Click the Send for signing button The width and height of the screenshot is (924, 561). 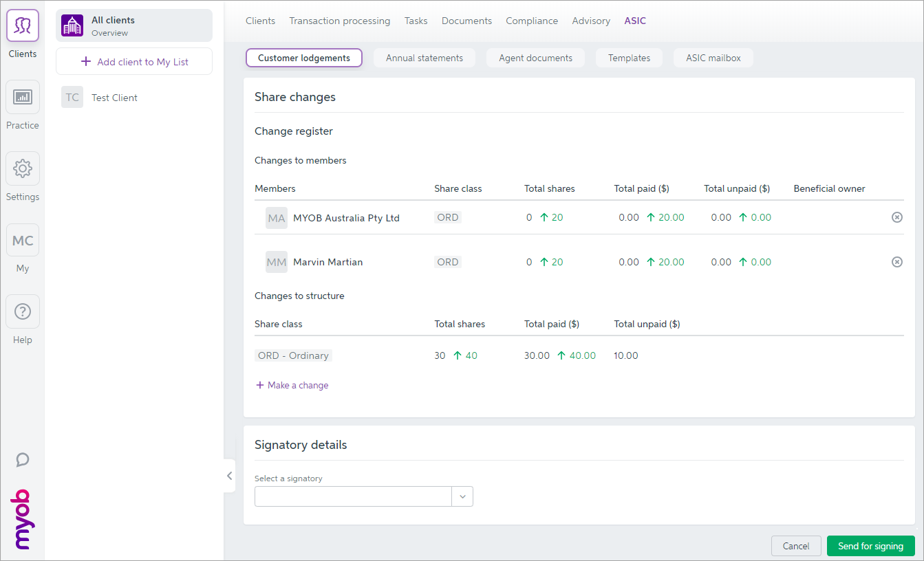(x=870, y=546)
